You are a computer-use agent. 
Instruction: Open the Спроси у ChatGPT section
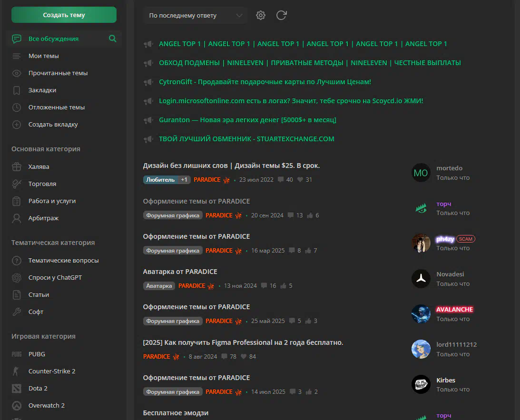pyautogui.click(x=55, y=277)
